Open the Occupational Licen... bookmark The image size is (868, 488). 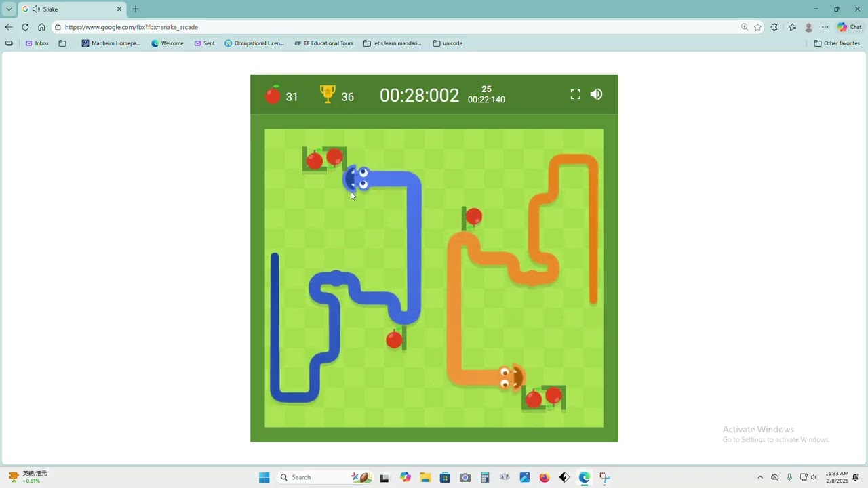254,43
